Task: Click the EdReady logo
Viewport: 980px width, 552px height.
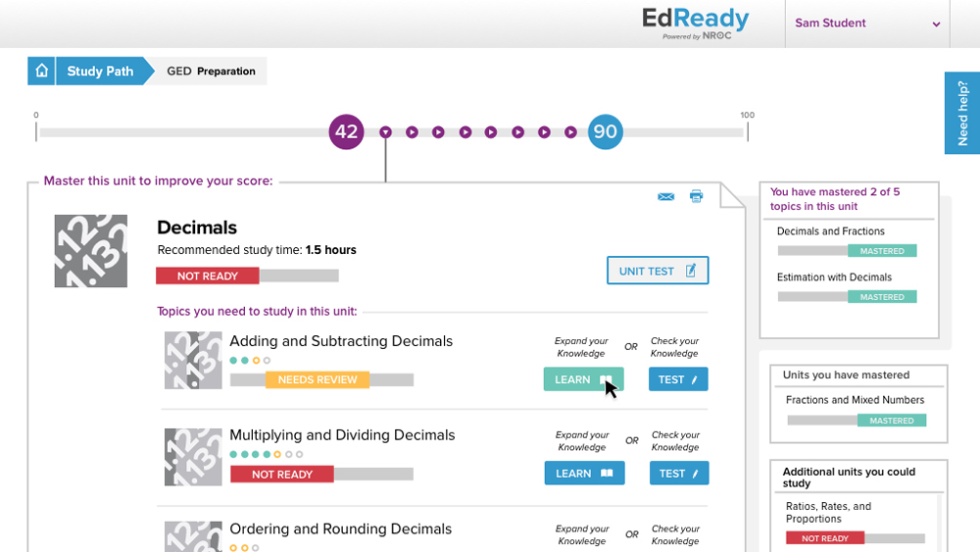Action: tap(695, 24)
